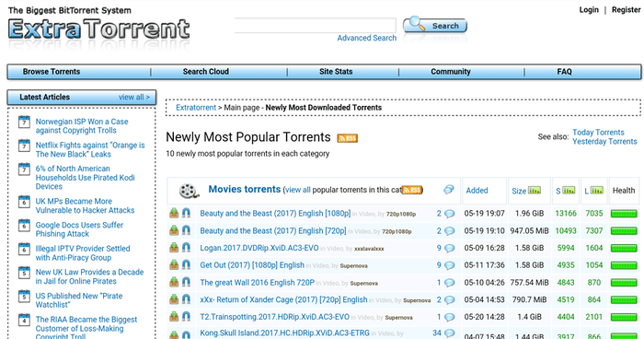
Task: Download torrent icon for xXx Return of Xander Cage
Action: (174, 299)
